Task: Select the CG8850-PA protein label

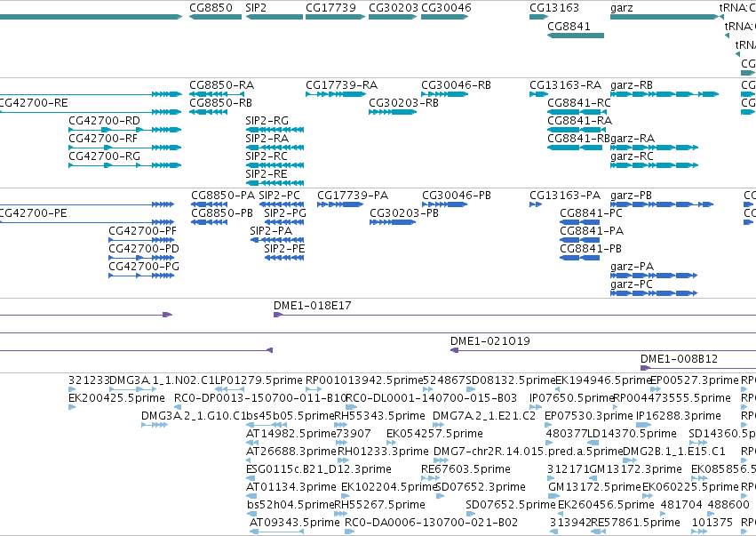Action: coord(223,196)
